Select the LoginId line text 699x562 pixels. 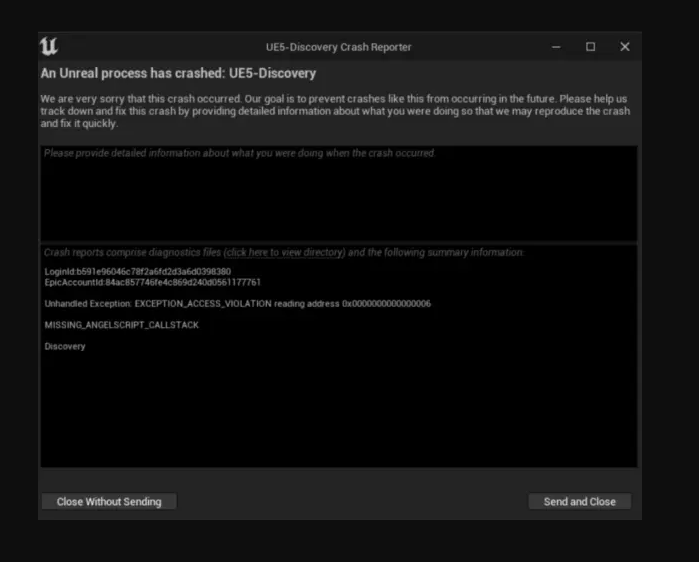pos(138,271)
